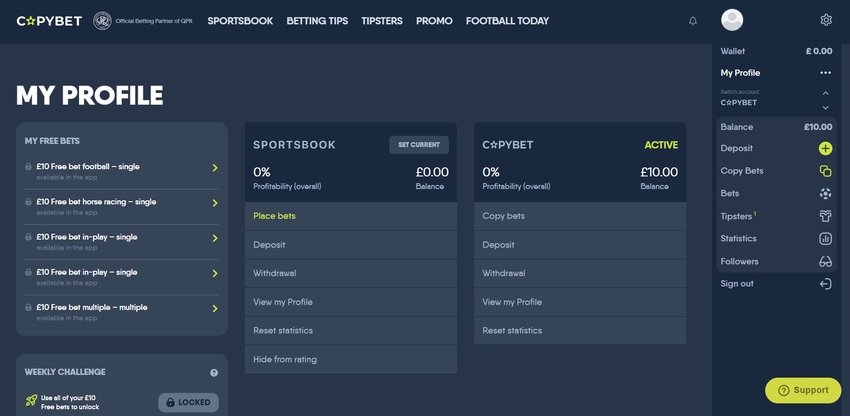The image size is (850, 416).
Task: Open Betting Tips in top navigation
Action: coord(318,21)
